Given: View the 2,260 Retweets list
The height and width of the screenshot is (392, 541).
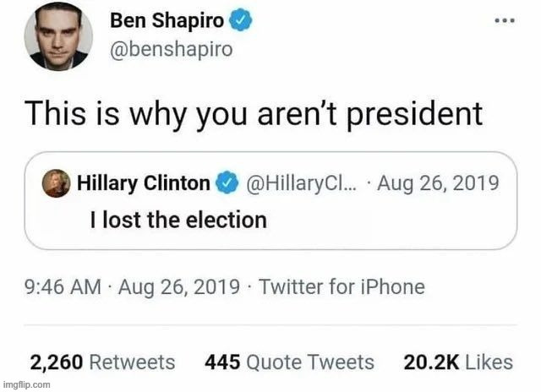Looking at the screenshot, I should [103, 362].
